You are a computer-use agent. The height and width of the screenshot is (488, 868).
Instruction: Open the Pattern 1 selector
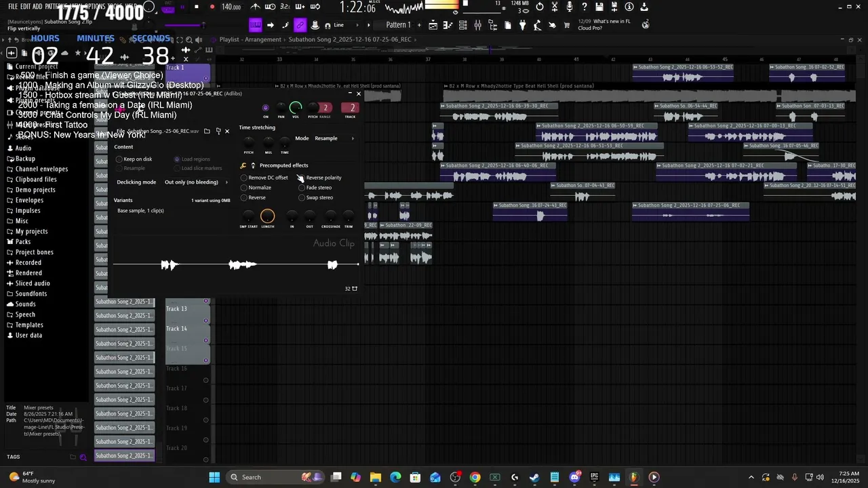[398, 25]
